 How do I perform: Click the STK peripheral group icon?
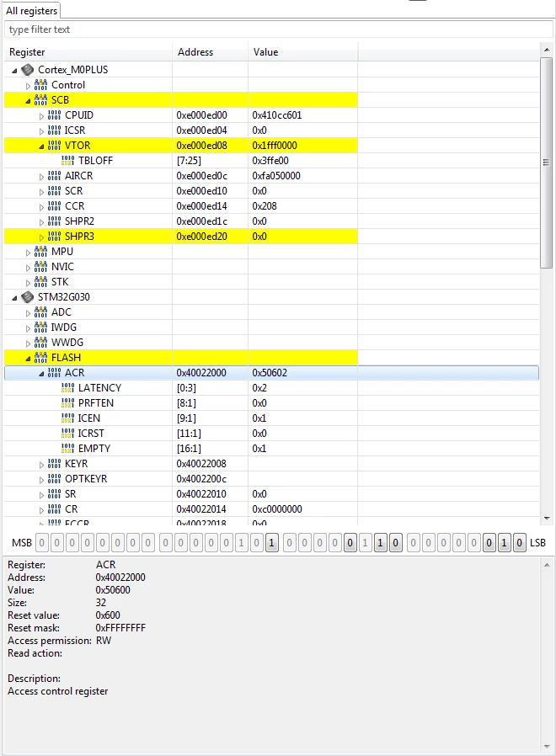tap(41, 282)
